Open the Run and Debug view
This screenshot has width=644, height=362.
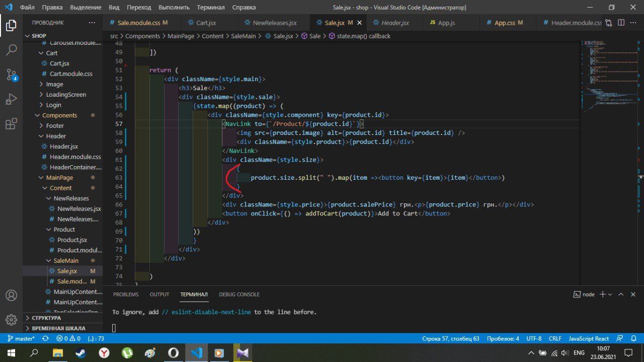pos(11,99)
